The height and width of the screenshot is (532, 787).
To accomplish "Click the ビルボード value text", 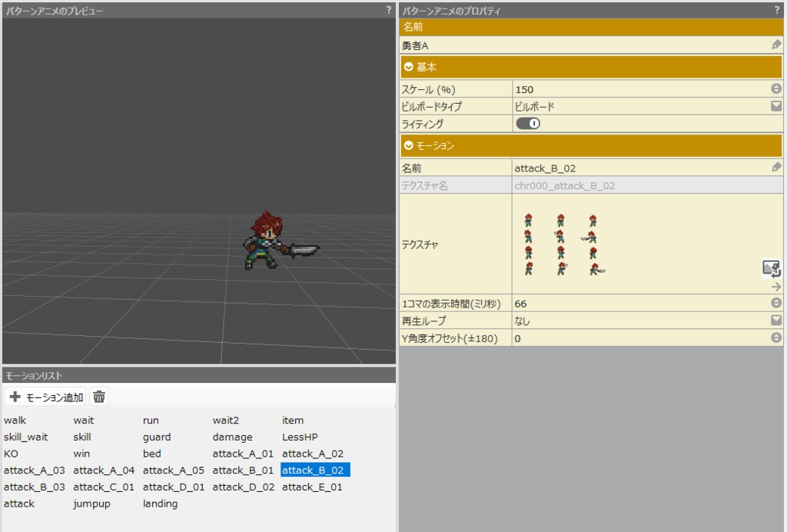I will tap(535, 106).
